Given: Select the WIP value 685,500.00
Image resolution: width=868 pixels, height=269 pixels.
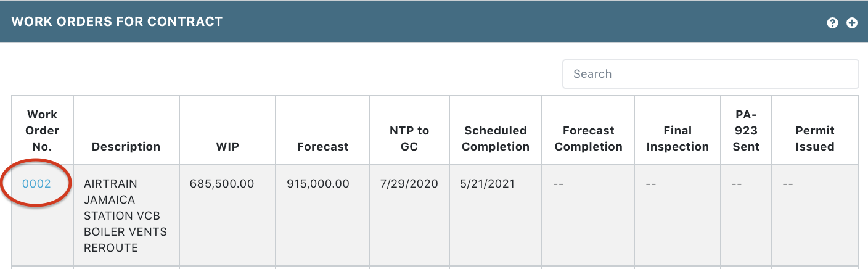Looking at the screenshot, I should 221,184.
